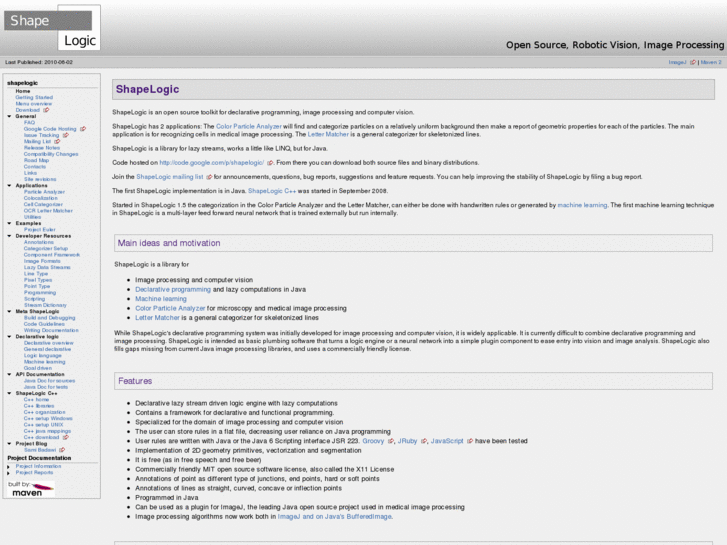This screenshot has height=545, width=727.
Task: Click the Last Published 2010-06-02 text
Action: [x=39, y=62]
